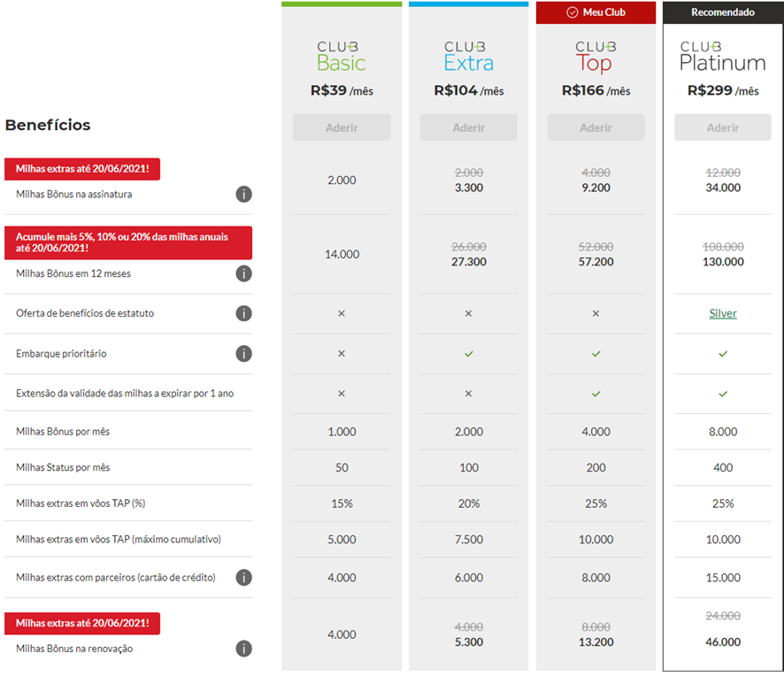Click the Club Platinum logo

(723, 57)
